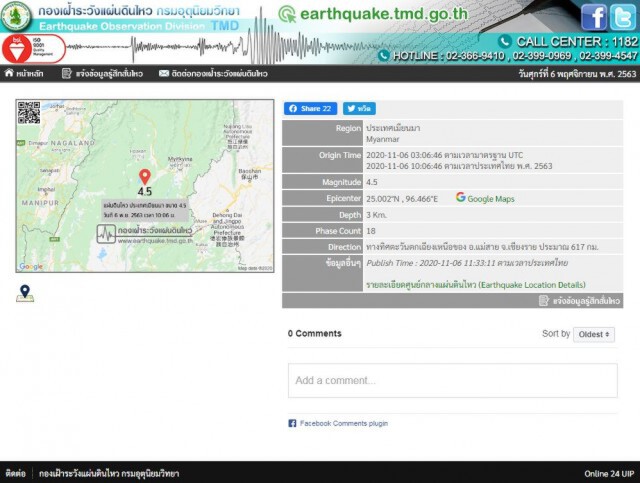Click the magnitude value 4.5 in table
The image size is (640, 483).
[x=371, y=182]
